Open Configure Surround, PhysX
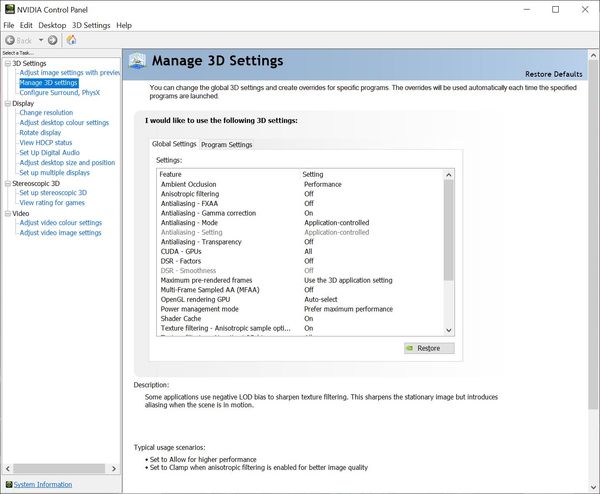The height and width of the screenshot is (494, 600). pos(59,93)
